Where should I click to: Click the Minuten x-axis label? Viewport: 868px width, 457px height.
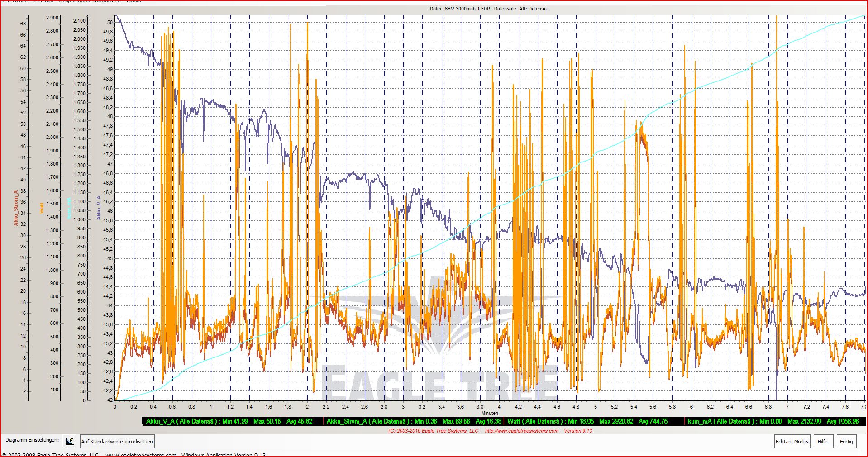[x=490, y=413]
